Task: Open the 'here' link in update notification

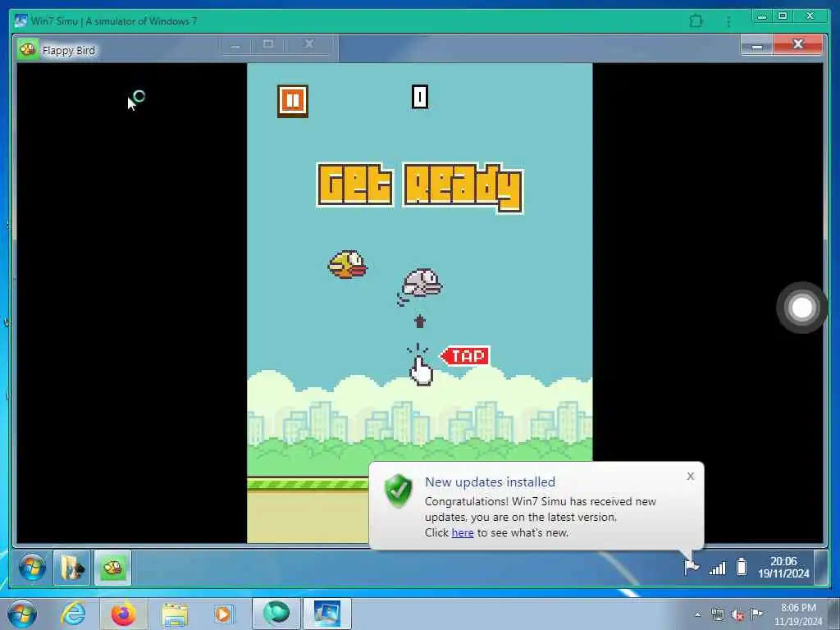Action: (x=463, y=532)
